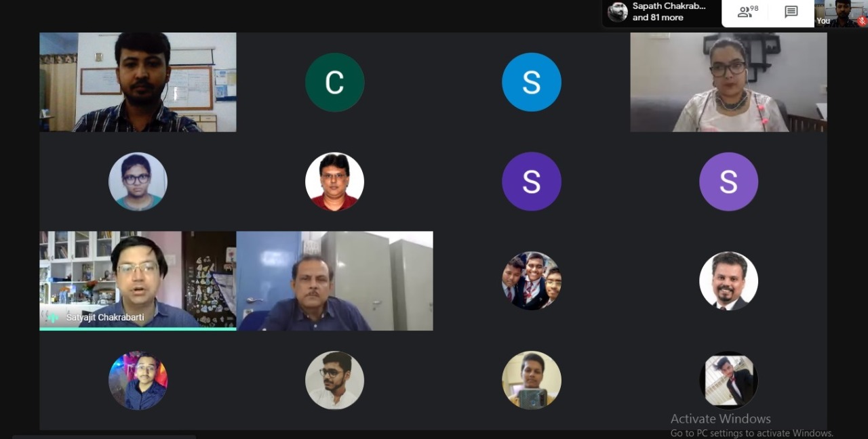Click the muted microphone icon on self-view
This screenshot has width=868, height=439.
(862, 21)
